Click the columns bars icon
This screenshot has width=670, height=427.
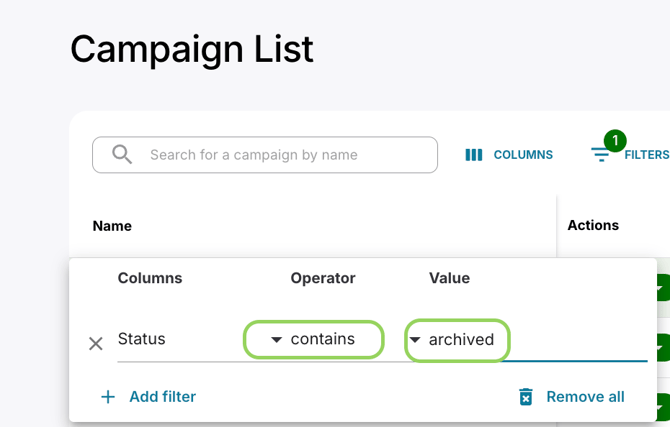(x=474, y=155)
